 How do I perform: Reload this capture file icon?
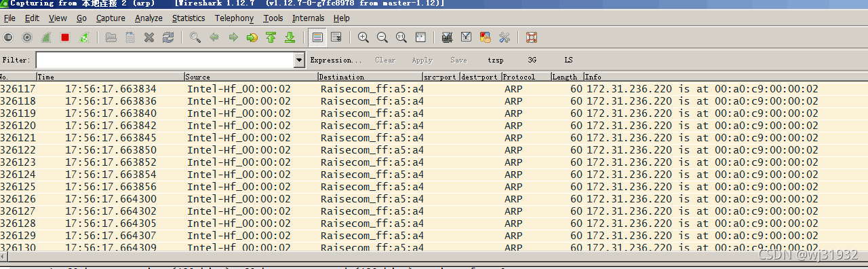[x=168, y=37]
